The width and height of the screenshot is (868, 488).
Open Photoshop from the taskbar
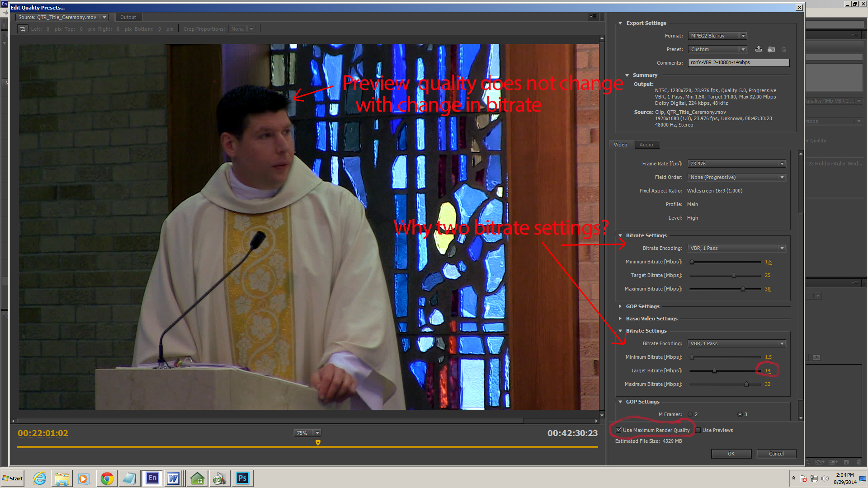[242, 478]
